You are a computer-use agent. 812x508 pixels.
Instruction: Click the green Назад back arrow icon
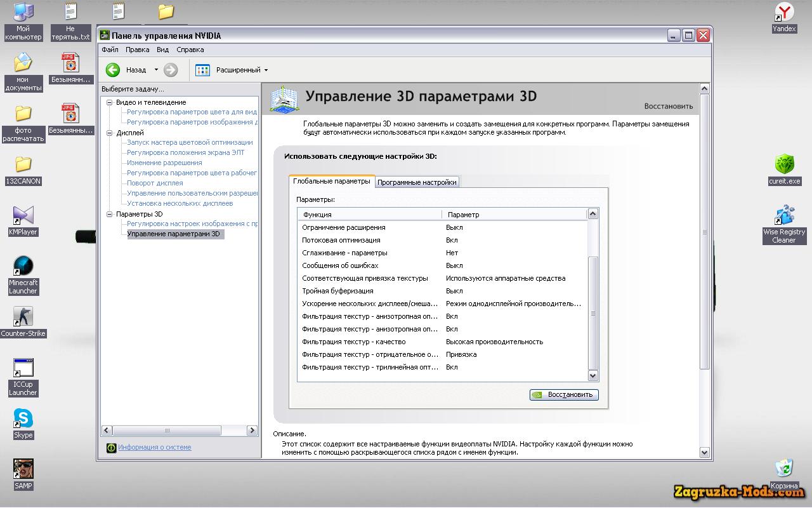click(x=113, y=70)
